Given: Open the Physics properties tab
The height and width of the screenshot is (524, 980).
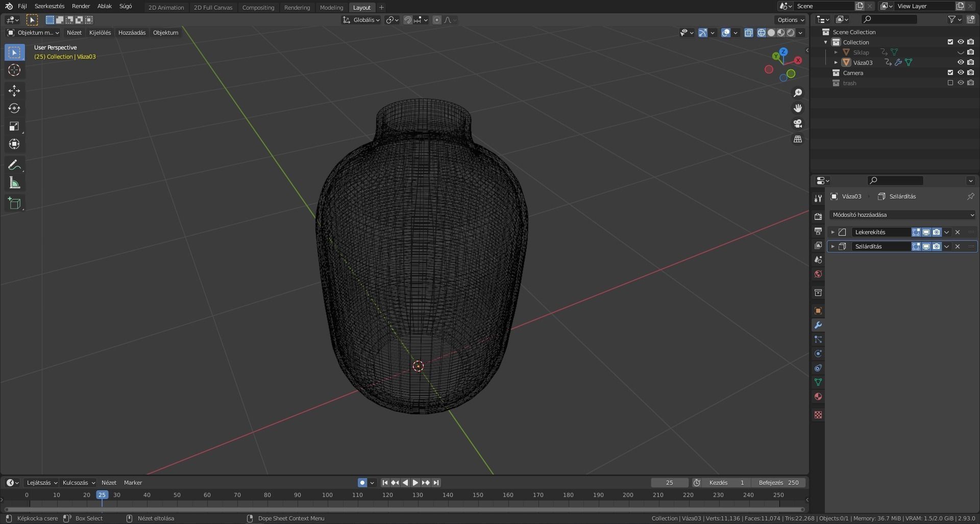Looking at the screenshot, I should point(818,354).
